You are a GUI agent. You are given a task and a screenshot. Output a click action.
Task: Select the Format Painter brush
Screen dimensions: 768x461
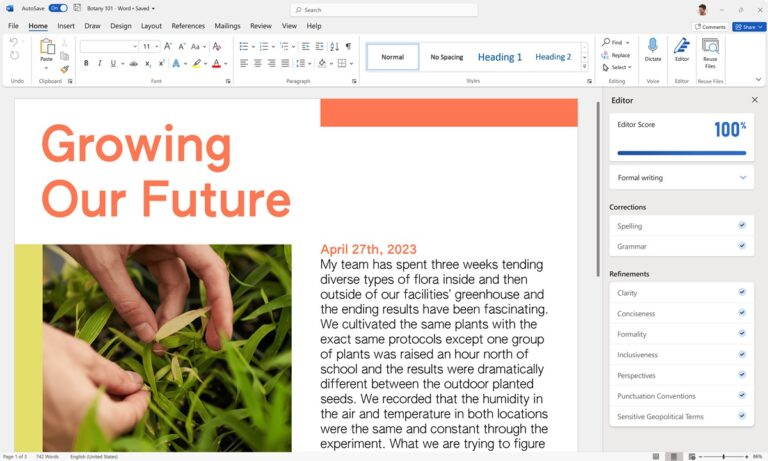65,69
